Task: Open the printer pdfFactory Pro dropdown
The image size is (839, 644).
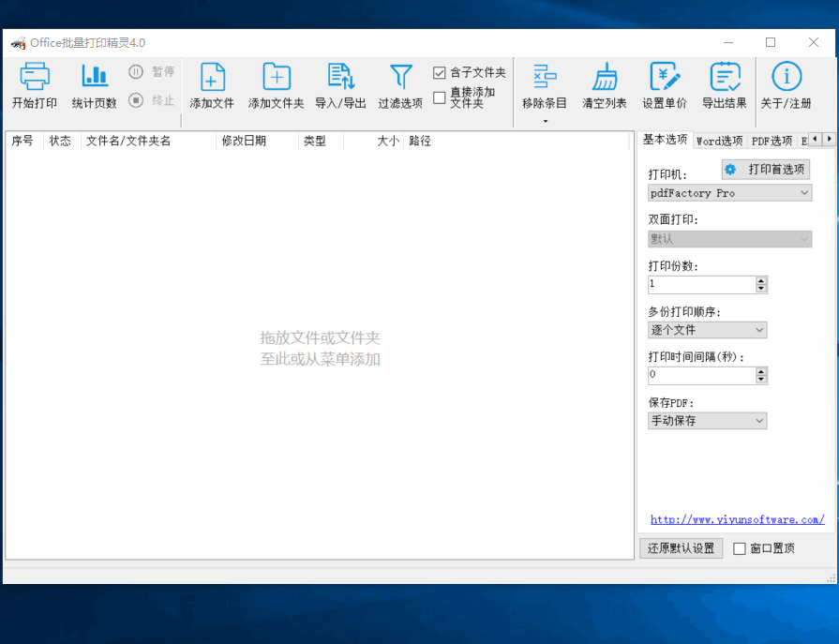Action: (730, 193)
